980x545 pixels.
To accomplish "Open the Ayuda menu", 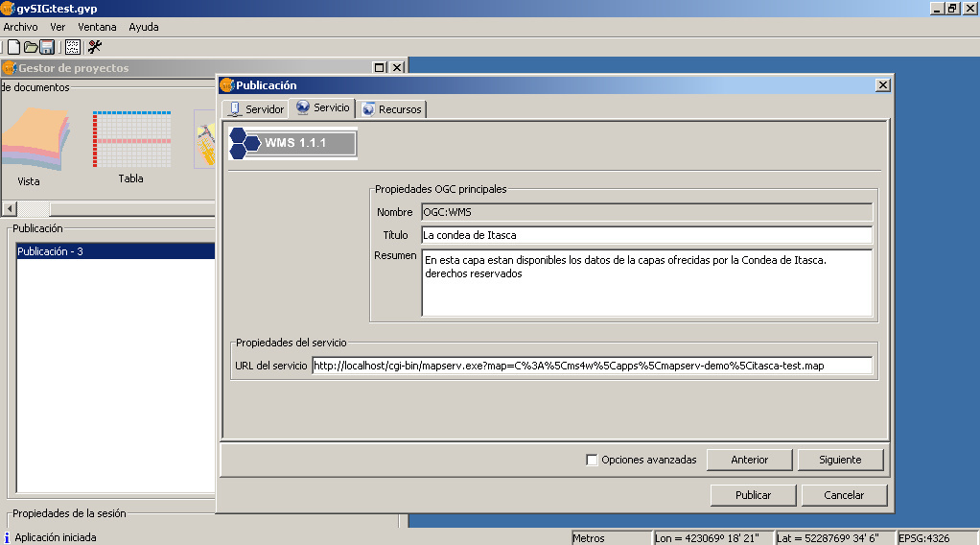I will [x=144, y=27].
